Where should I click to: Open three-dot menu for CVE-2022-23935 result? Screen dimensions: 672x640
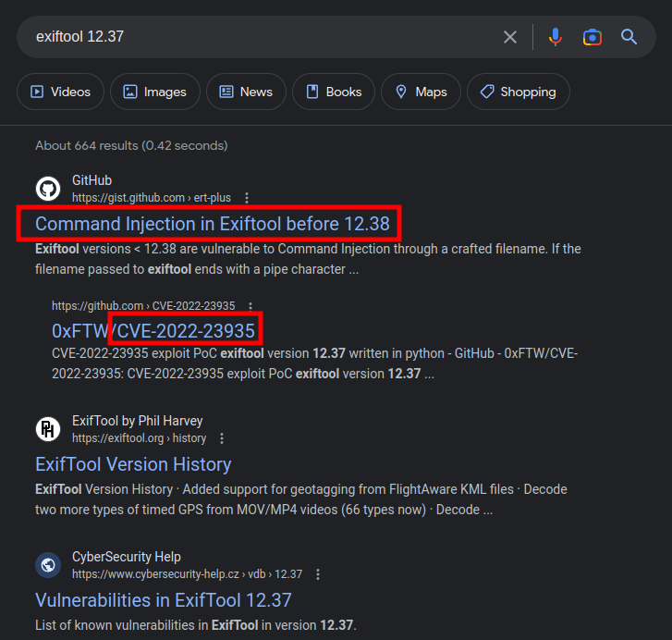pos(250,306)
